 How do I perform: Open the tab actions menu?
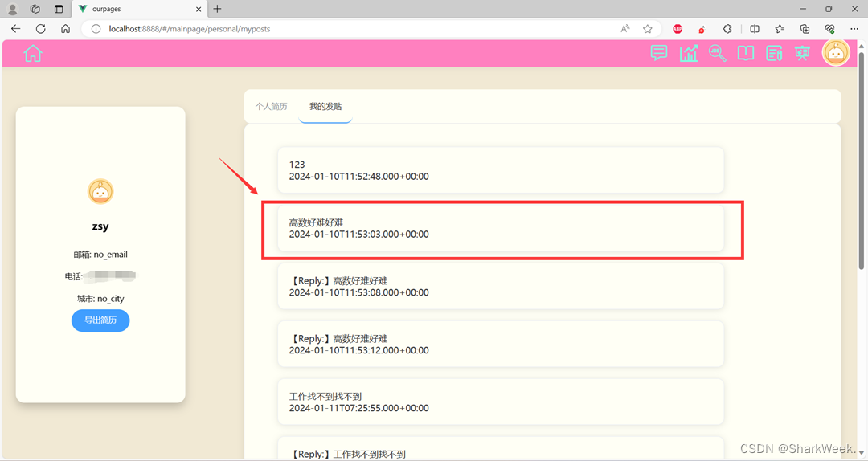point(59,9)
